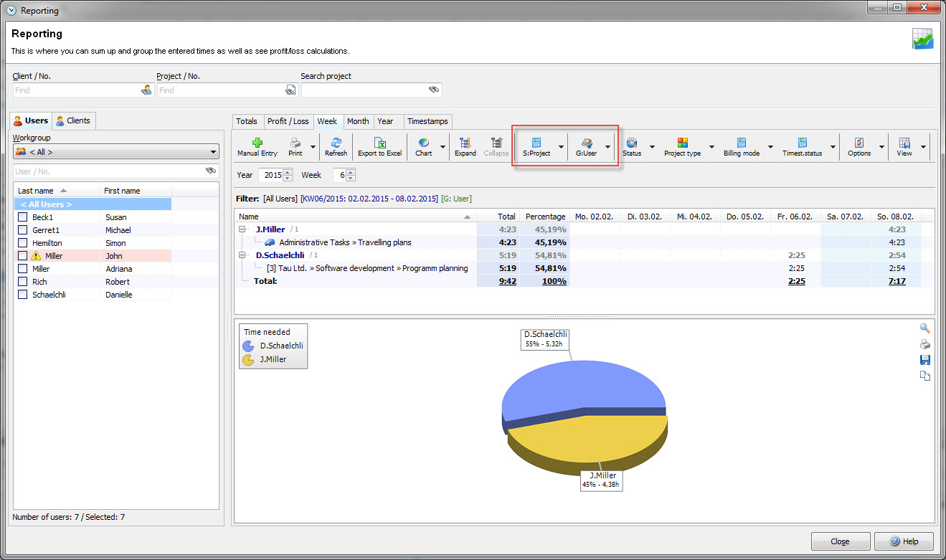Check the box for user Beck1

tap(23, 217)
